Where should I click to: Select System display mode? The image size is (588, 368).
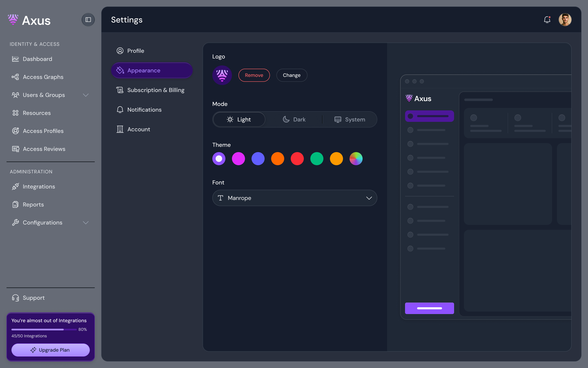click(350, 119)
